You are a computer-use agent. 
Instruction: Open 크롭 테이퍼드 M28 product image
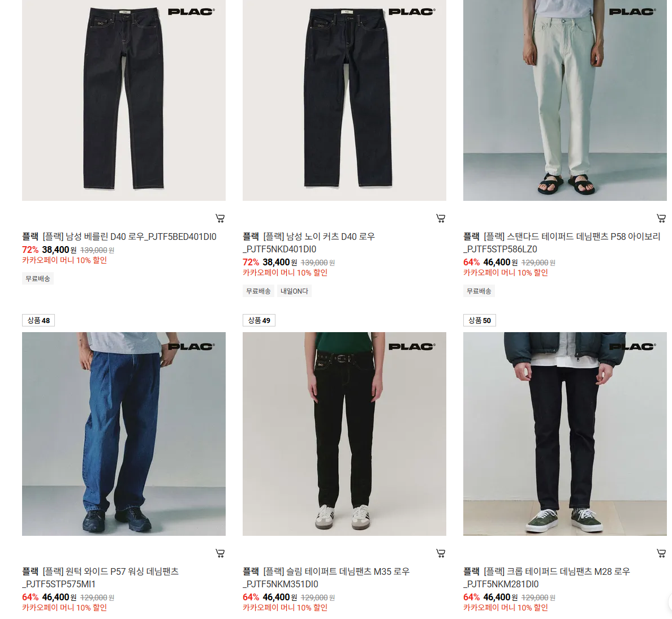coord(565,434)
